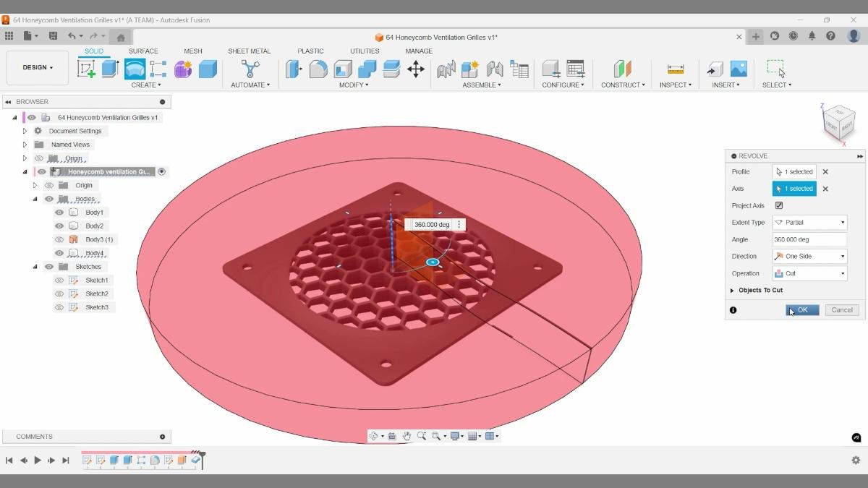Switch to the MESH tab

193,51
